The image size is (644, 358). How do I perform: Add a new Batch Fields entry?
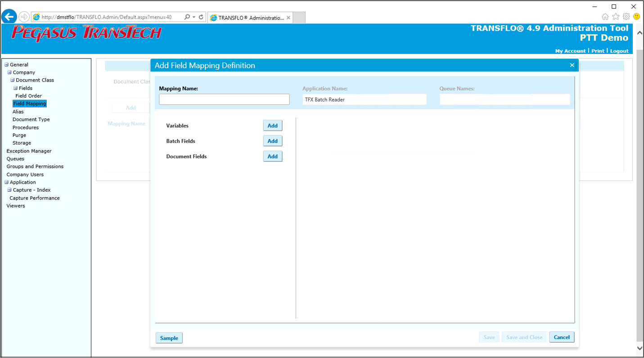(272, 141)
